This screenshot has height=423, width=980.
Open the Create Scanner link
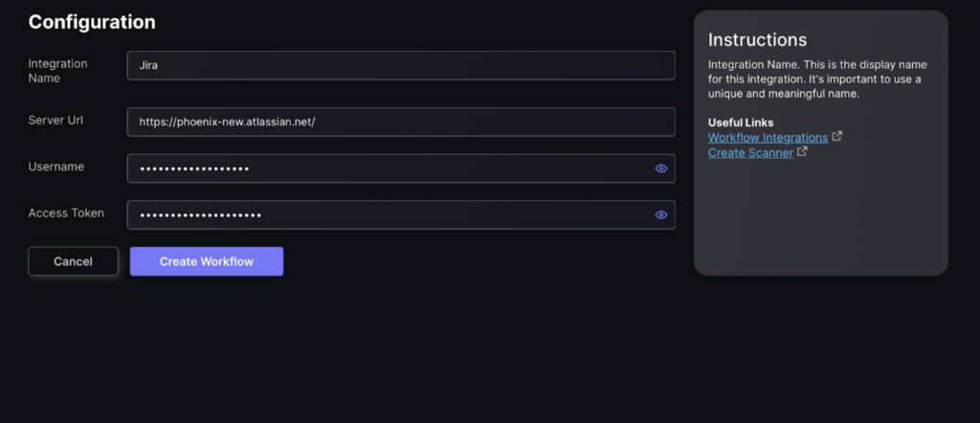750,152
